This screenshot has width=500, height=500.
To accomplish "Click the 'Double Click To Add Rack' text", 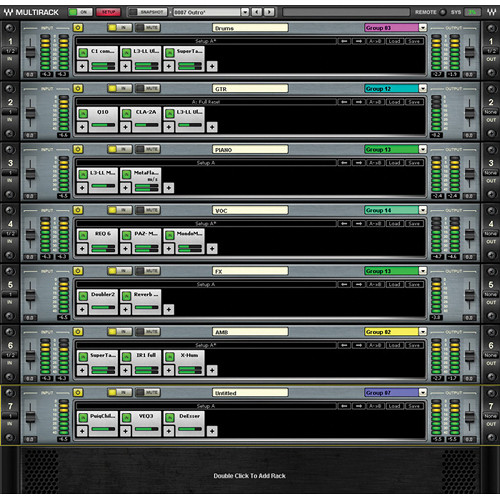I will 250,476.
